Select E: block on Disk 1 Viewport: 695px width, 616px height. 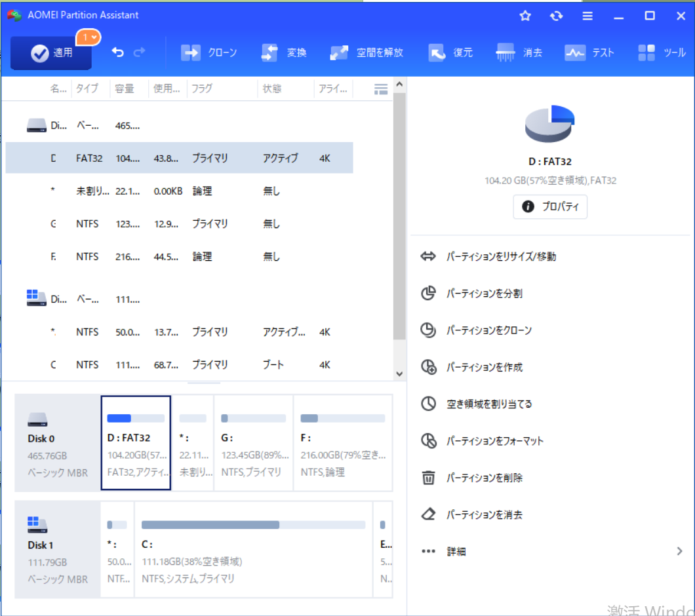(384, 550)
